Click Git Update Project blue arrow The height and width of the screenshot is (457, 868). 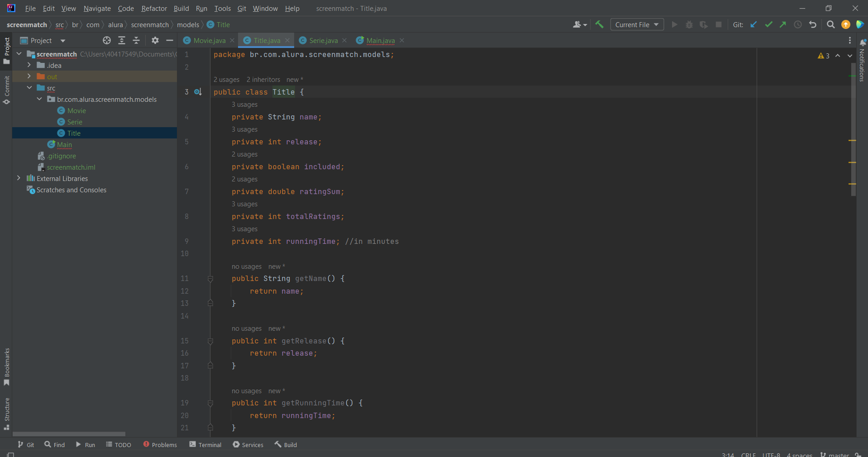click(x=754, y=24)
